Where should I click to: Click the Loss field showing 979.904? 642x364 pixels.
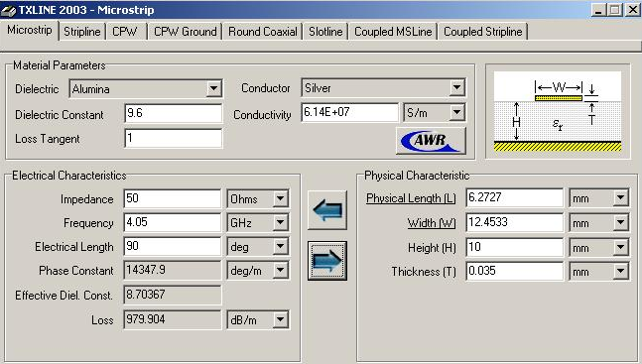point(173,319)
